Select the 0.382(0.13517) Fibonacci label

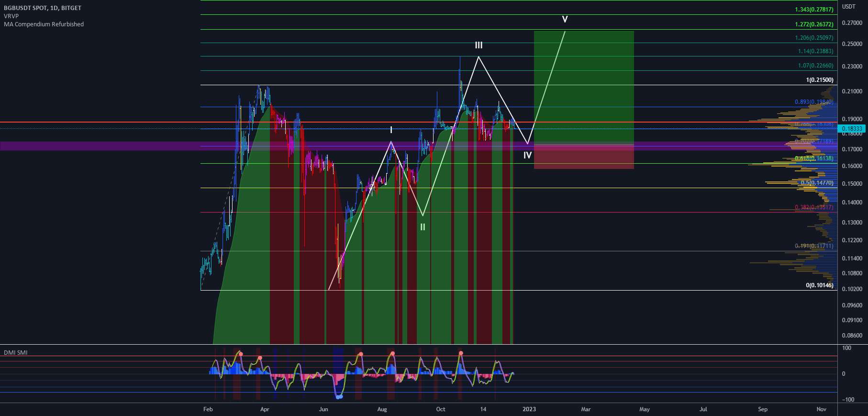[x=814, y=207]
